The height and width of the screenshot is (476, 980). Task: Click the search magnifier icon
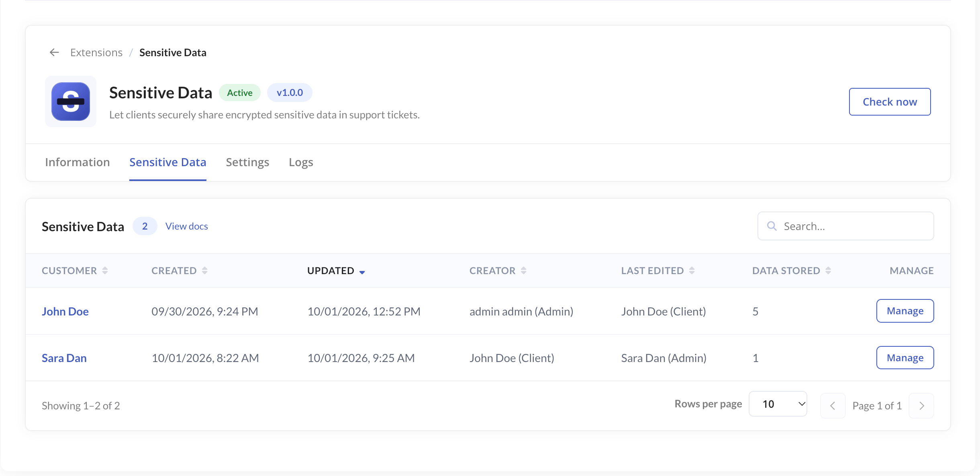(x=772, y=226)
